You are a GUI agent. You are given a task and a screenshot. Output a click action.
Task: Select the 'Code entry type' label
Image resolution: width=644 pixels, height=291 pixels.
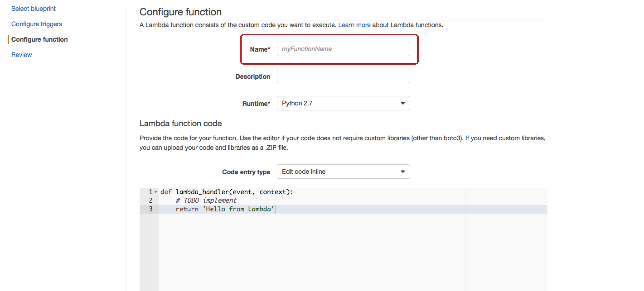[246, 172]
